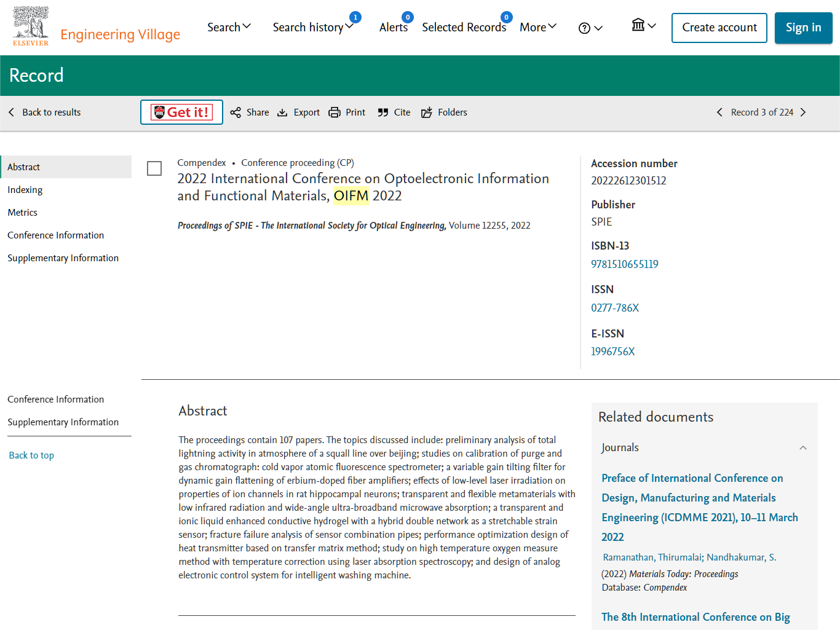Cite this record
The image size is (840, 630).
tap(394, 112)
